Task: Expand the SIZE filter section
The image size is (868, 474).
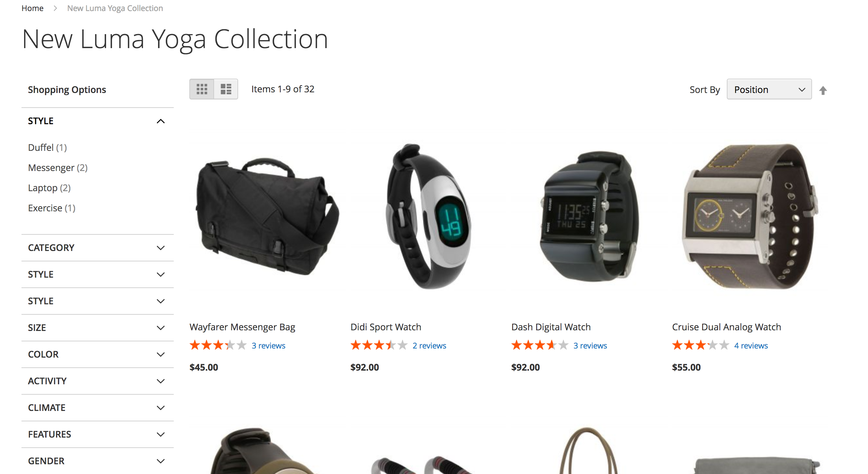Action: tap(97, 328)
